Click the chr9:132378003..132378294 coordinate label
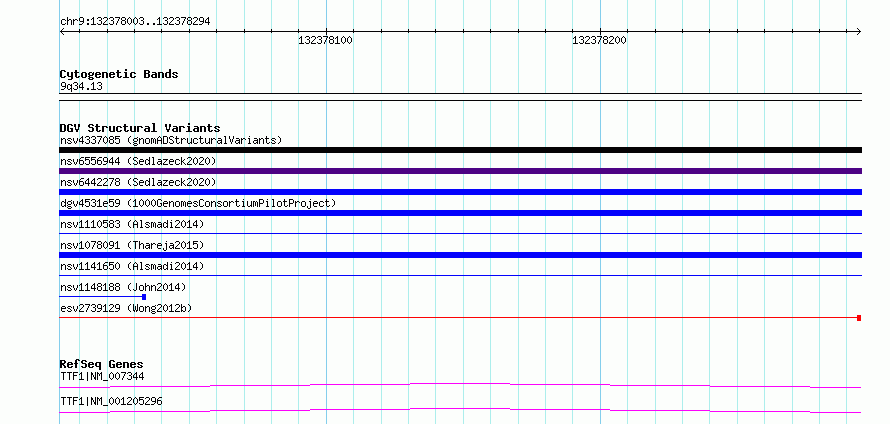Screen dimensions: 890x424 point(135,22)
